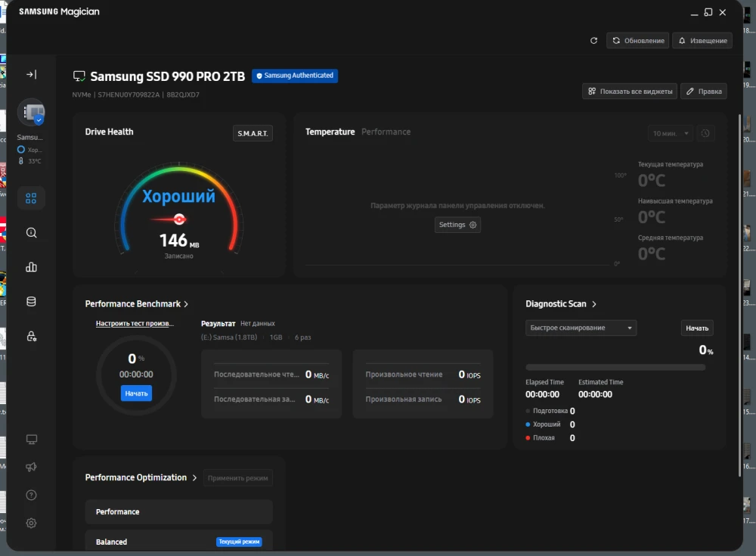Click Начать button in Diagnostic Scan
This screenshot has height=556, width=756.
click(x=696, y=328)
